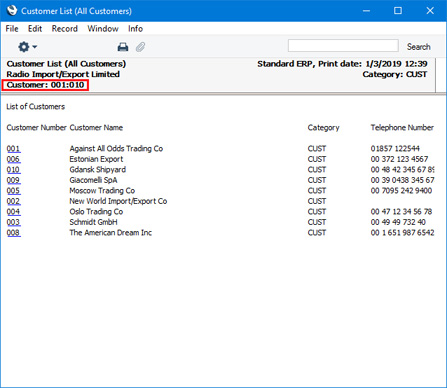Select the name New World Import/Export Co
The width and height of the screenshot is (447, 388).
[x=118, y=201]
